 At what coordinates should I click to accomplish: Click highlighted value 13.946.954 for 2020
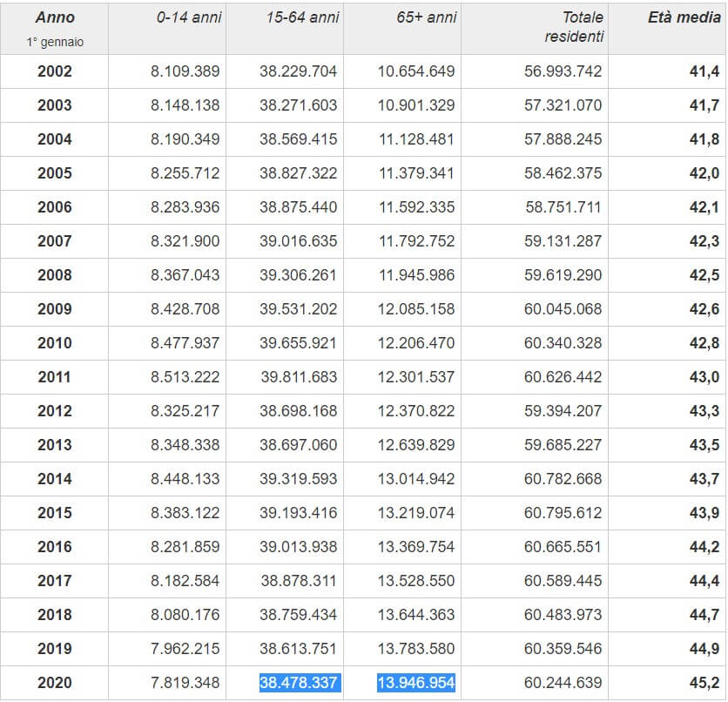tap(415, 683)
